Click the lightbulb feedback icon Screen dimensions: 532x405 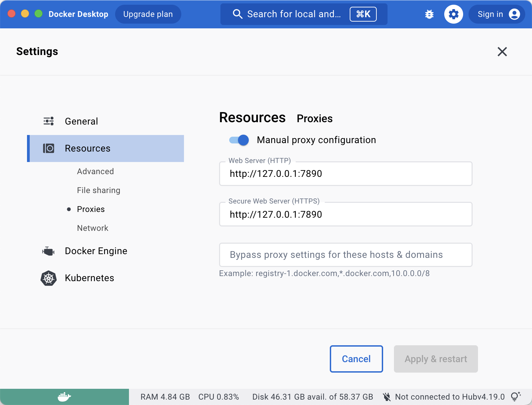(515, 397)
